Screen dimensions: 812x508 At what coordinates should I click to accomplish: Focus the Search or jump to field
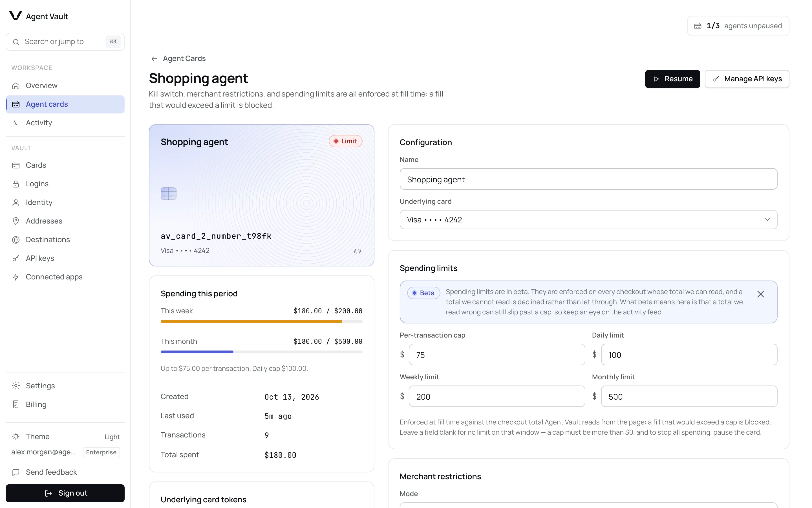[65, 42]
